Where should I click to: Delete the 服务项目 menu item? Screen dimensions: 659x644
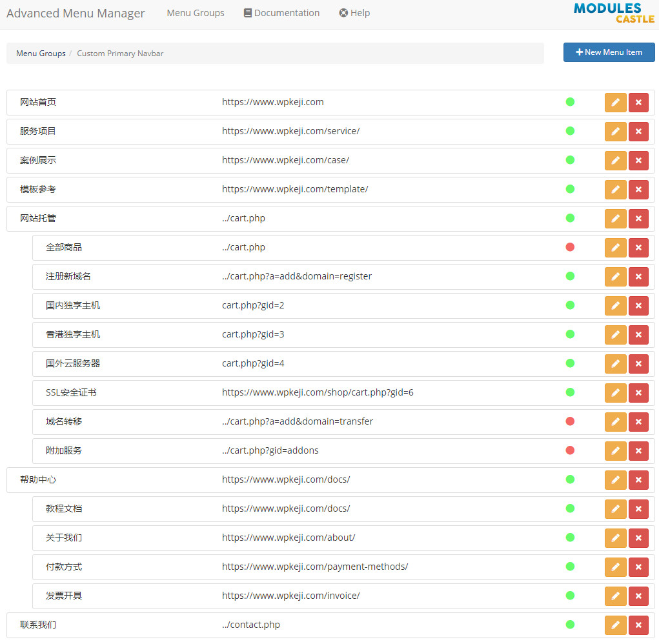tap(638, 131)
